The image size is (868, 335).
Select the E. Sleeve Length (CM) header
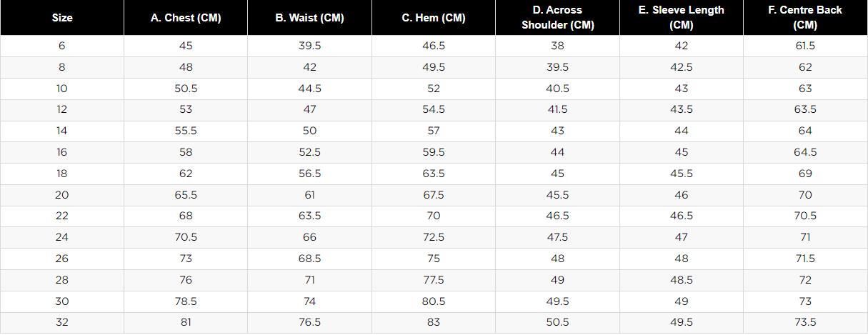tap(682, 18)
